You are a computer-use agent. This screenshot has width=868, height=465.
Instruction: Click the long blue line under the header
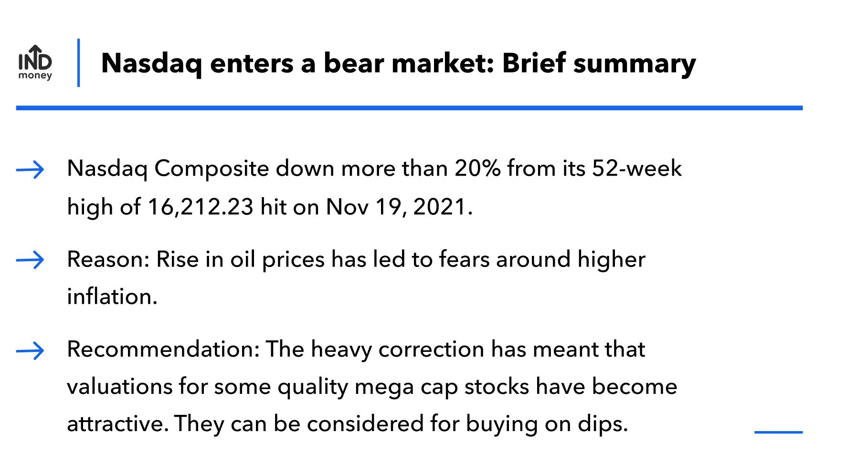pos(409,108)
